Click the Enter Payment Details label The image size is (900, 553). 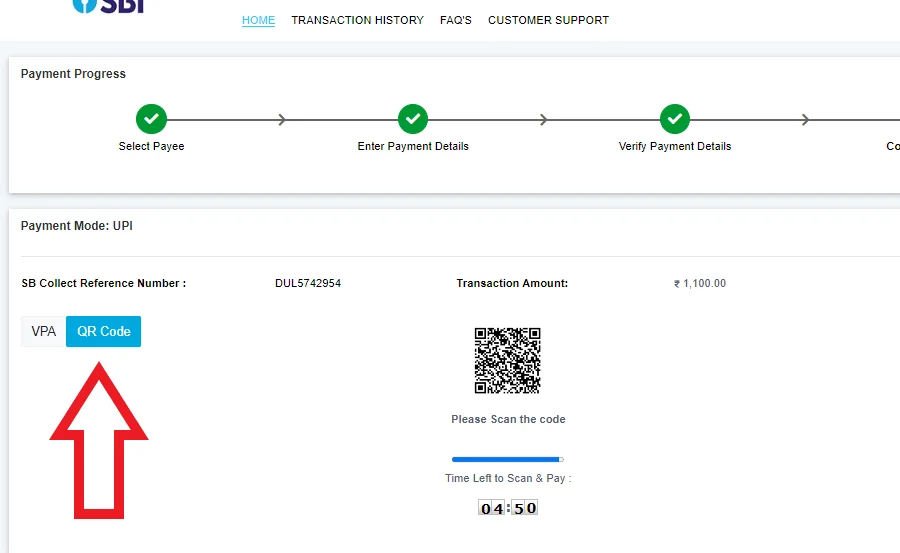pos(413,146)
